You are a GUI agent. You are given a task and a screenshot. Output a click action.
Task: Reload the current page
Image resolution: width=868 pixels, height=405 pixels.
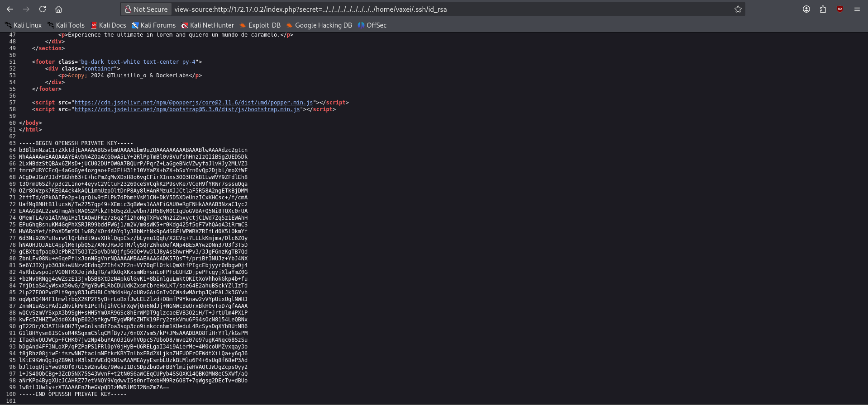pos(43,9)
